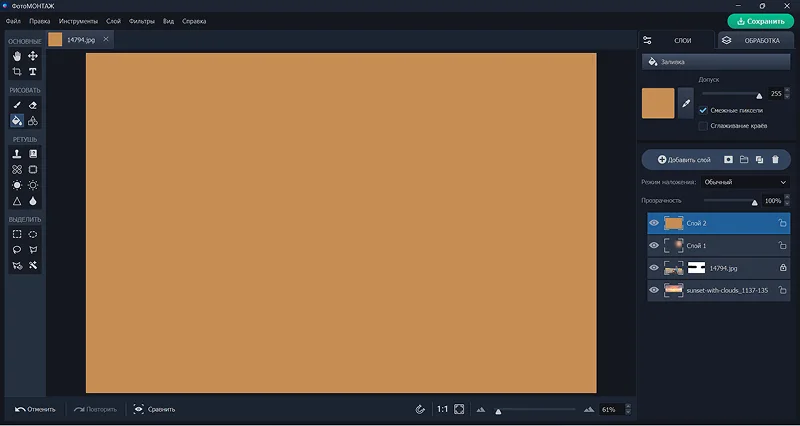Increase the zoom percent stepper
The image size is (800, 426).
coord(628,407)
